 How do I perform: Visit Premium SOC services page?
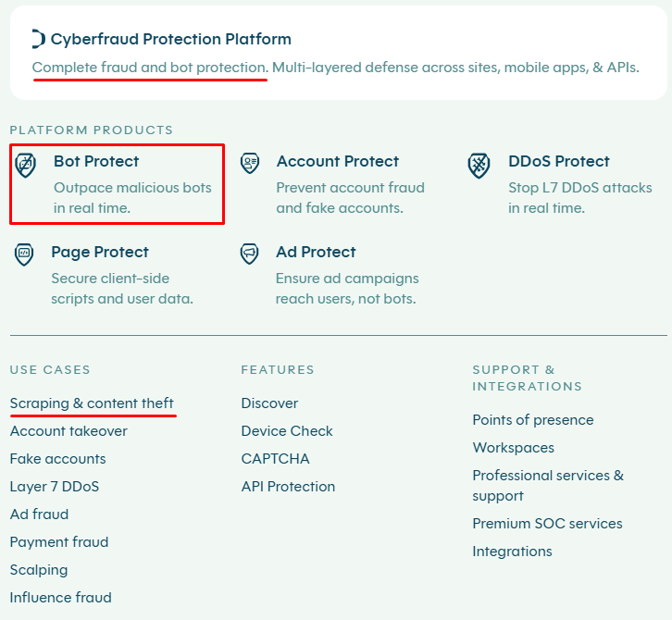point(547,524)
